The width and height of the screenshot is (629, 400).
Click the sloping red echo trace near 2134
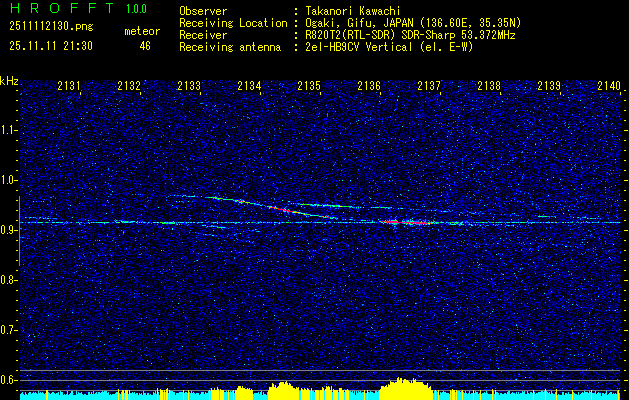pos(281,209)
